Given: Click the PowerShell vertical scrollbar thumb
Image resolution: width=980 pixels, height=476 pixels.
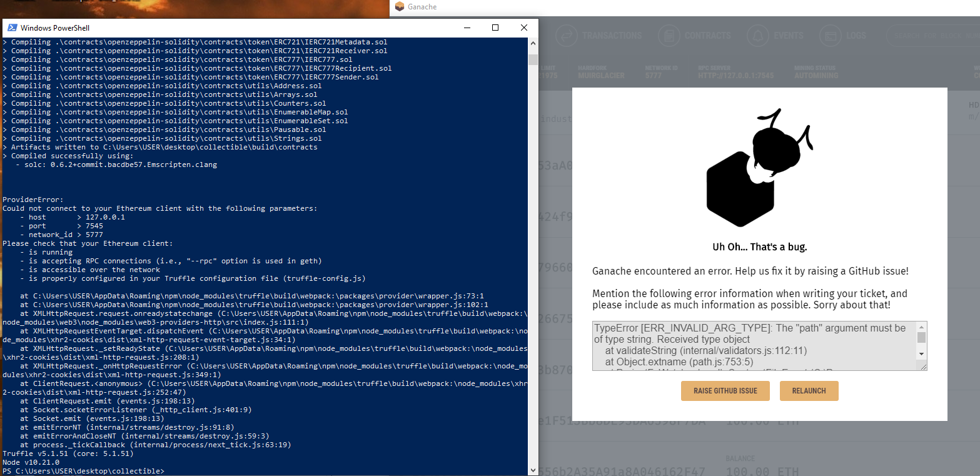Looking at the screenshot, I should coord(533,59).
